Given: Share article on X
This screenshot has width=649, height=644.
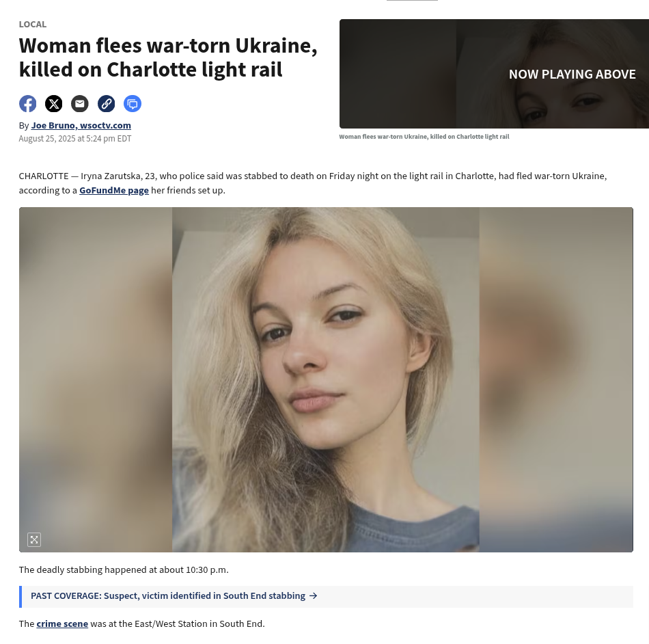Looking at the screenshot, I should click(54, 103).
